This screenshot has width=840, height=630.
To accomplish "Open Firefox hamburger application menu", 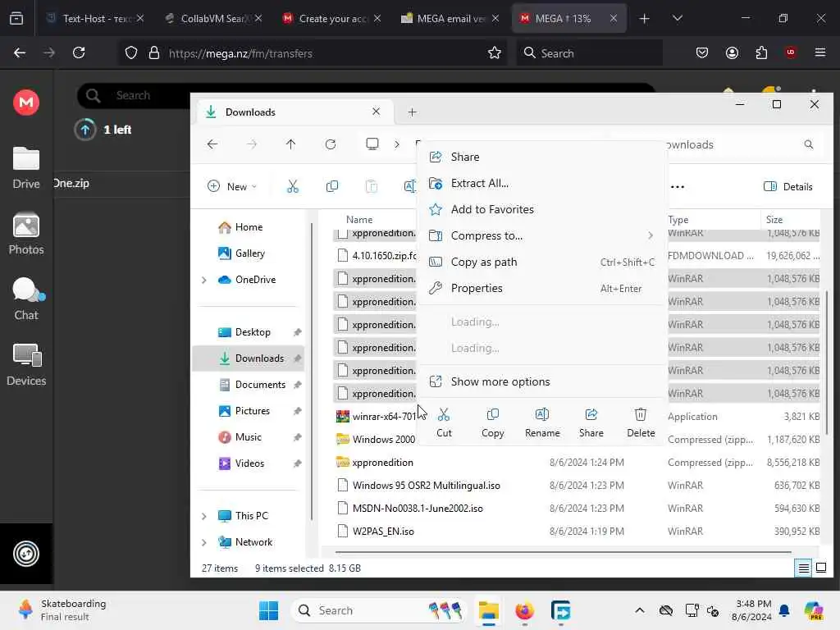I will click(x=819, y=52).
